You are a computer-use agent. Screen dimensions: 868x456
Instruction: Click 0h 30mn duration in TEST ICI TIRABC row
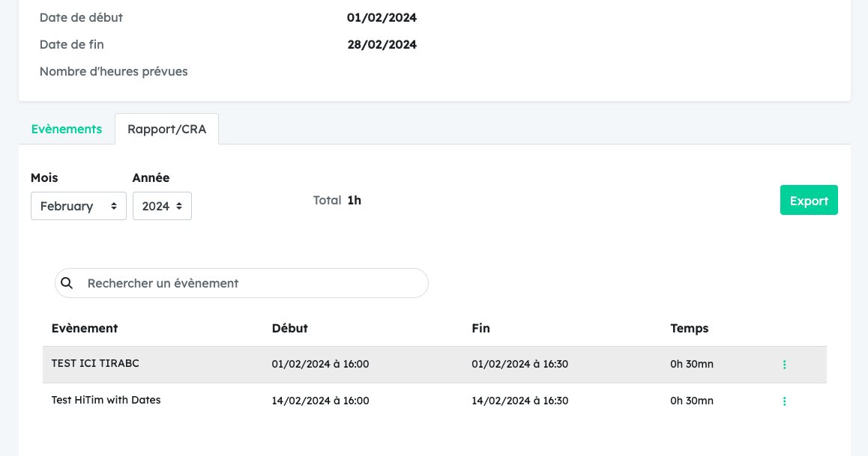point(691,364)
